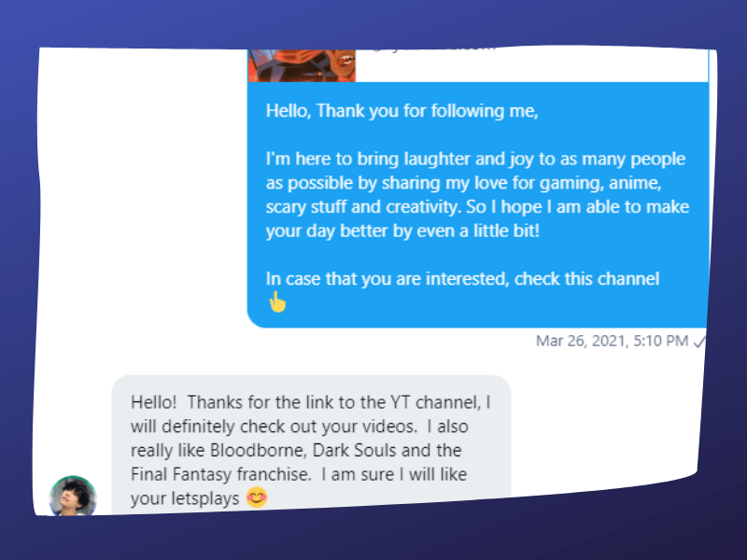Select the gray received message bubble
This screenshot has width=747, height=560.
[312, 444]
